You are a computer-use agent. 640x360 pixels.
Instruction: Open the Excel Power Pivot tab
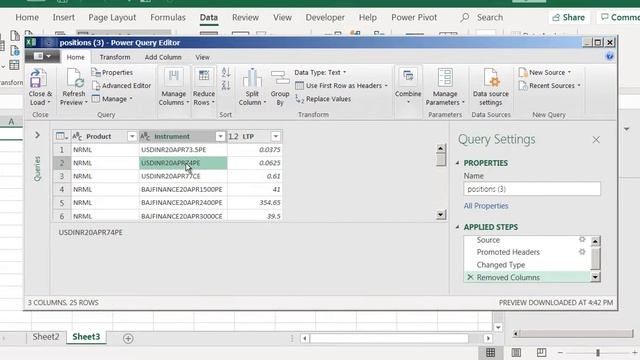(414, 18)
